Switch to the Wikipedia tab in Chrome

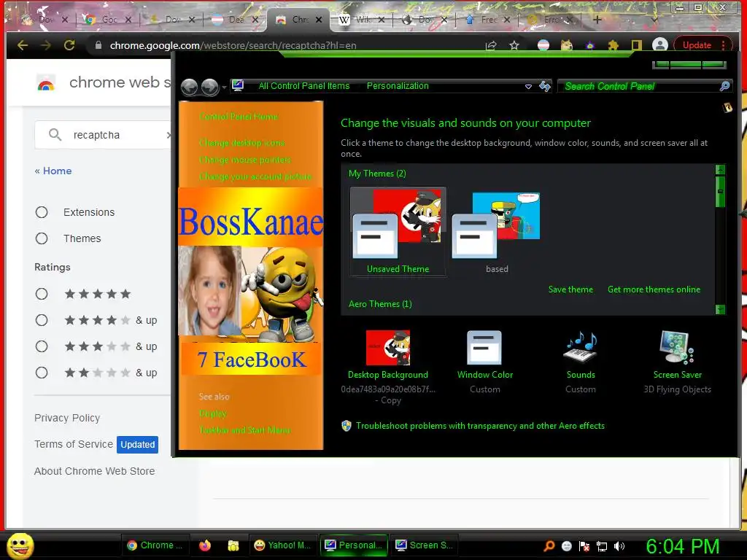[x=362, y=20]
